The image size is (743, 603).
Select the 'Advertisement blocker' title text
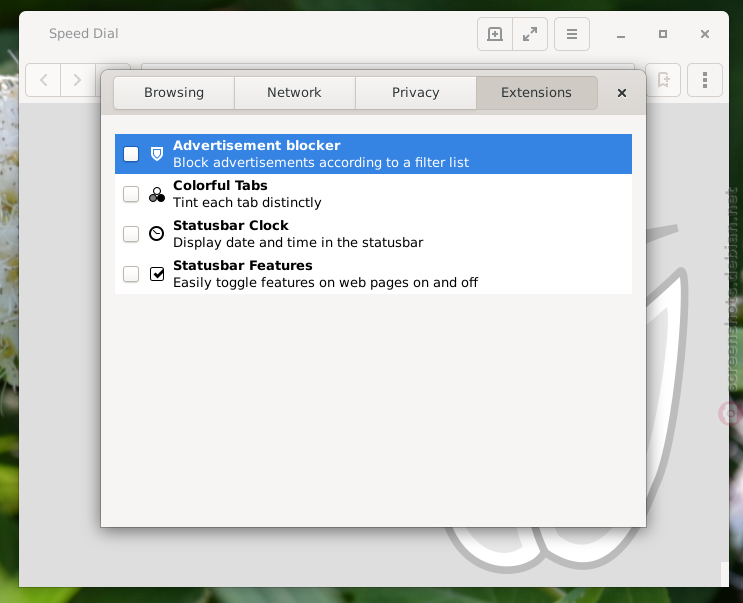[x=257, y=145]
